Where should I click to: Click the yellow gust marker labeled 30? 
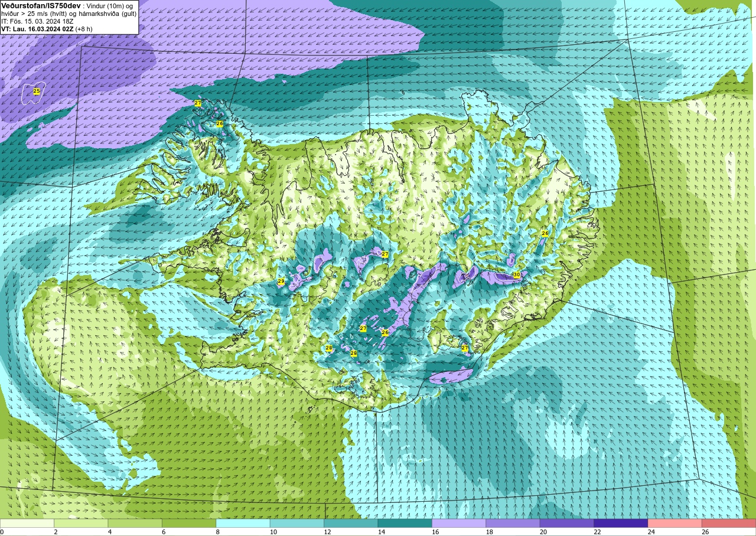click(x=516, y=275)
